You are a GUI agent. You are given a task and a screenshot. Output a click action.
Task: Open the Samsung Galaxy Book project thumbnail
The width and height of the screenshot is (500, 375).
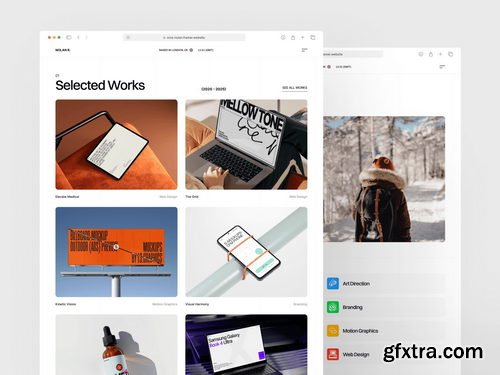point(246,345)
